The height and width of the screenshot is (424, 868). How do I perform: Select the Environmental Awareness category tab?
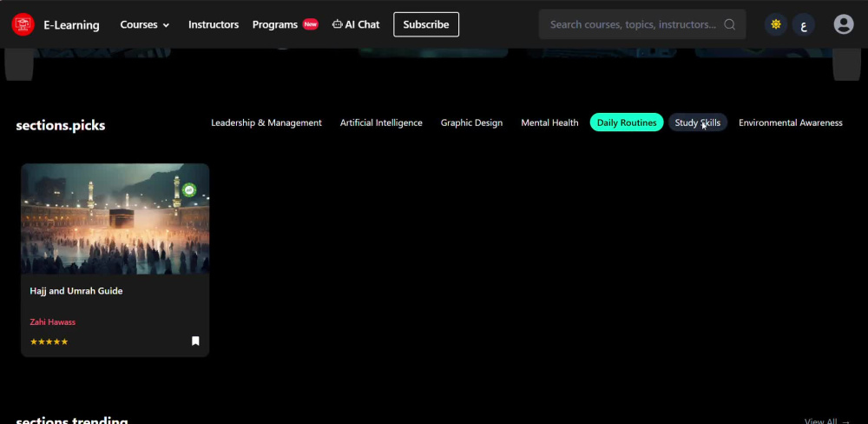(x=791, y=123)
